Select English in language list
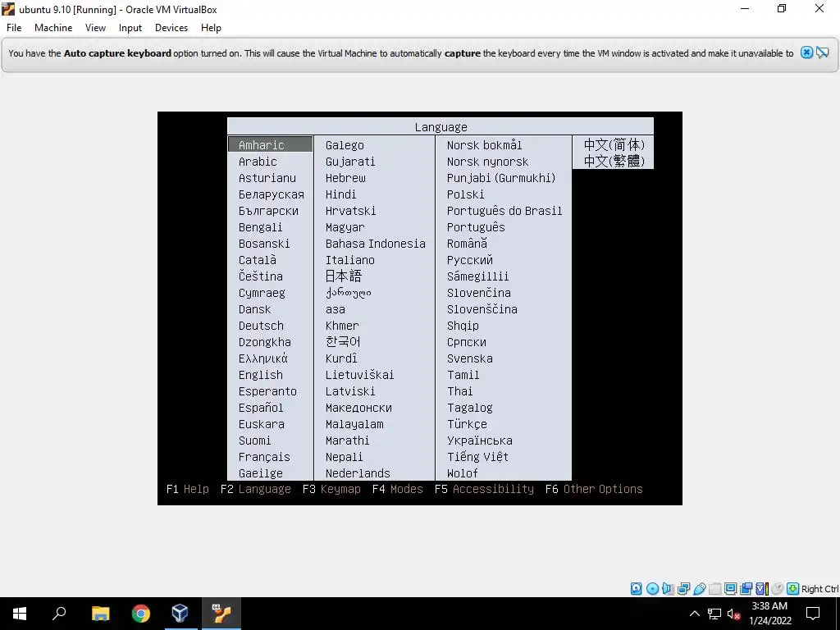The height and width of the screenshot is (630, 840). (260, 375)
